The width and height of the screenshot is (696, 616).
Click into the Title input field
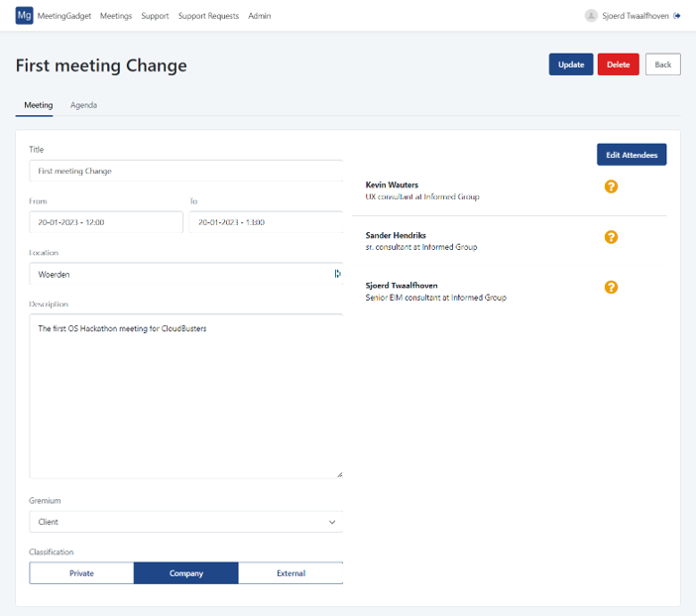click(185, 171)
